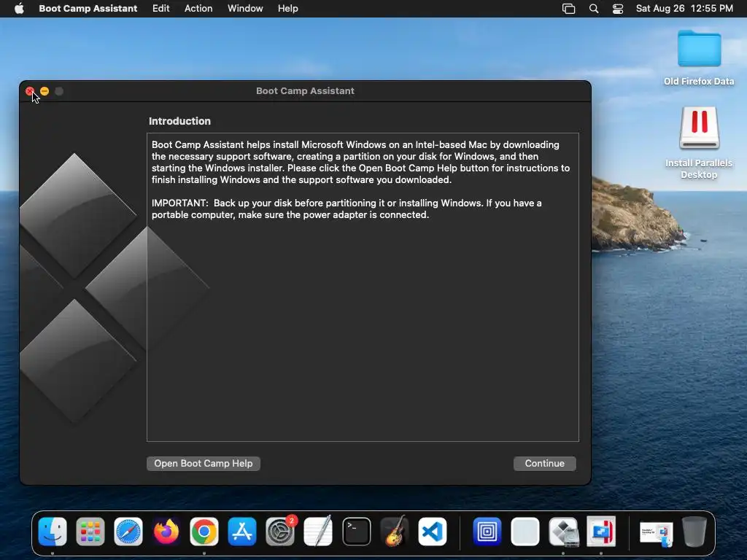Open System Preferences from the Dock
This screenshot has width=747, height=560.
[x=280, y=532]
